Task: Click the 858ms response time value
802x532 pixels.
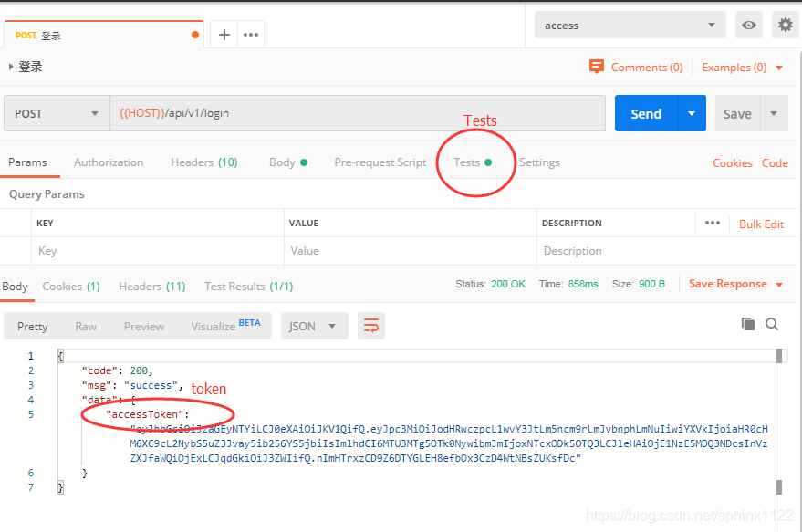Action: [x=583, y=284]
